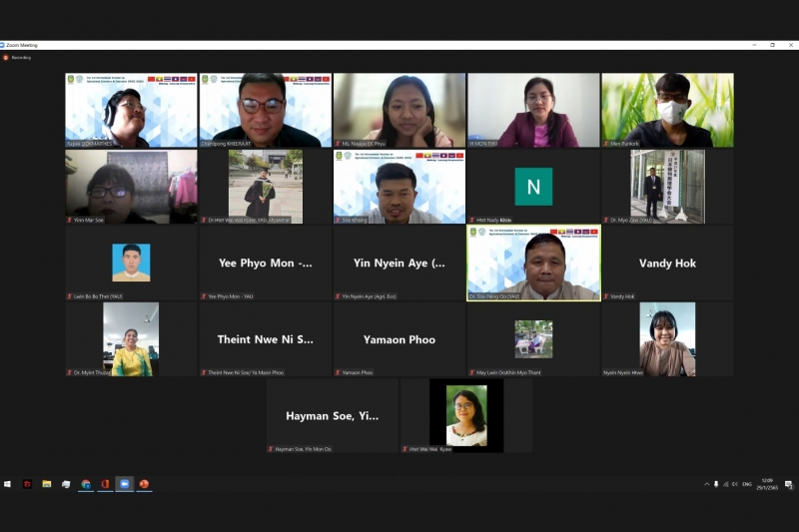The image size is (799, 532).
Task: Click the Zoom logo in title bar
Action: point(4,45)
